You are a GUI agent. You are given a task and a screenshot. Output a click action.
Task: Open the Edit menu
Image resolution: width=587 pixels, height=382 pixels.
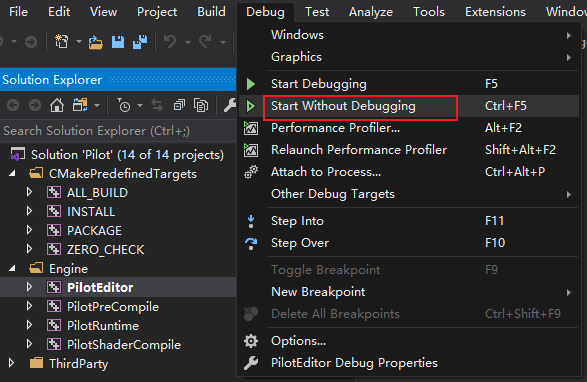click(59, 12)
